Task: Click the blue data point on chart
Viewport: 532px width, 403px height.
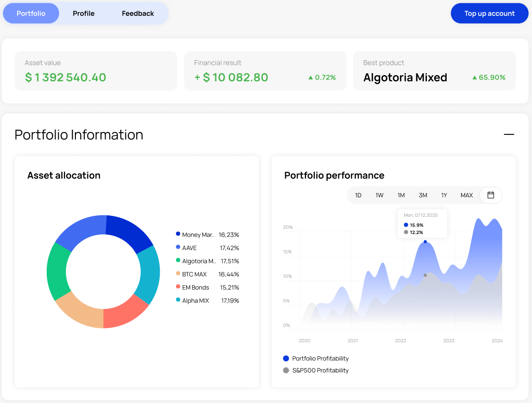Action: point(425,242)
